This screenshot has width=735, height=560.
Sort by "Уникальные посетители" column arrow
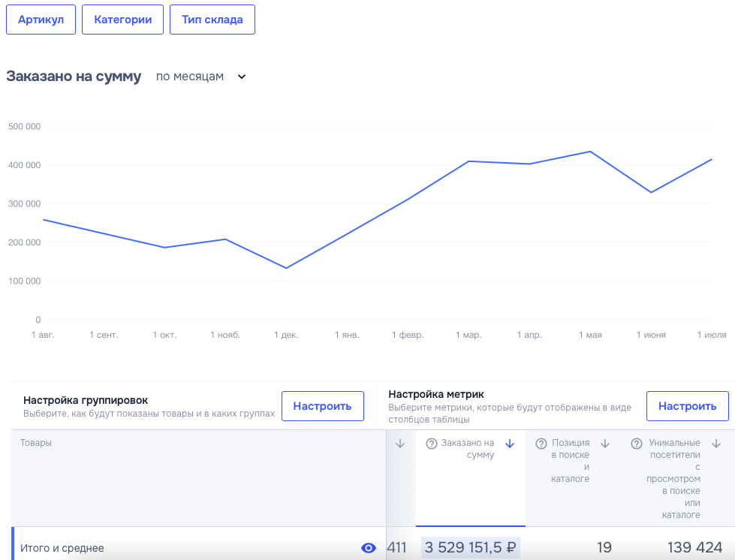point(716,444)
